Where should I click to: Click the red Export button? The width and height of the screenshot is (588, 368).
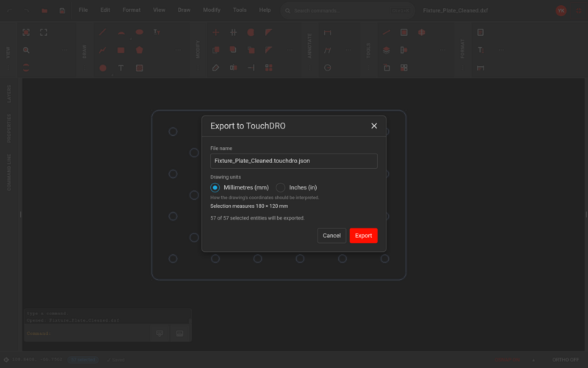tap(363, 236)
